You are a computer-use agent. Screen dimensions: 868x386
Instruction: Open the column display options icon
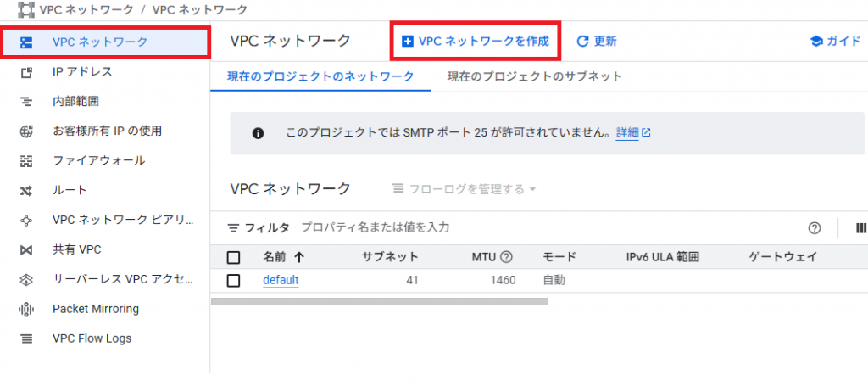click(x=860, y=227)
